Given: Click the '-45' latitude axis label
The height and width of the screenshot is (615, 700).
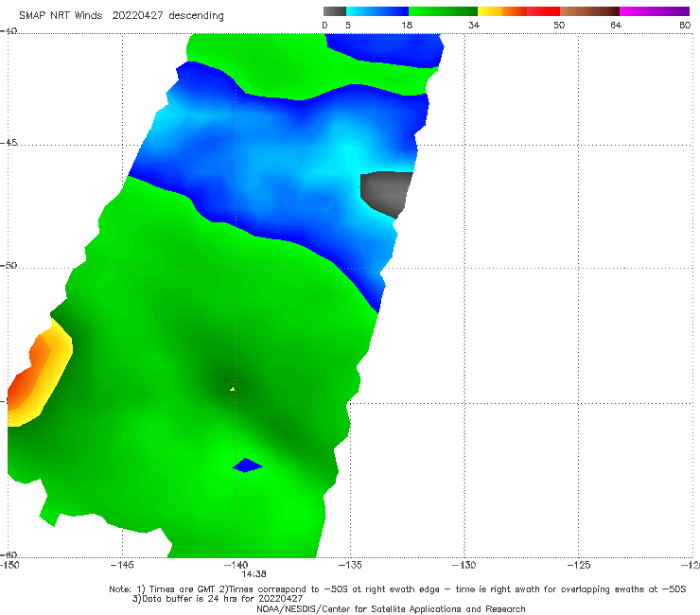Looking at the screenshot, I should point(9,143).
